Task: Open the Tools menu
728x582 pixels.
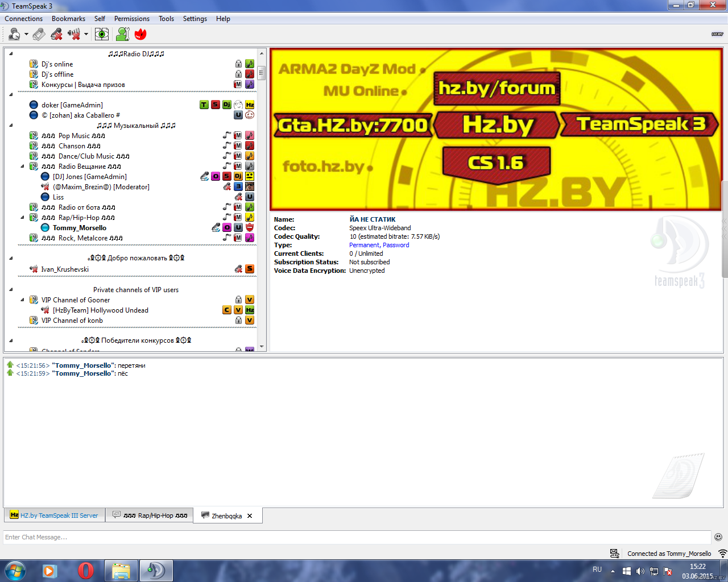Action: (x=167, y=19)
